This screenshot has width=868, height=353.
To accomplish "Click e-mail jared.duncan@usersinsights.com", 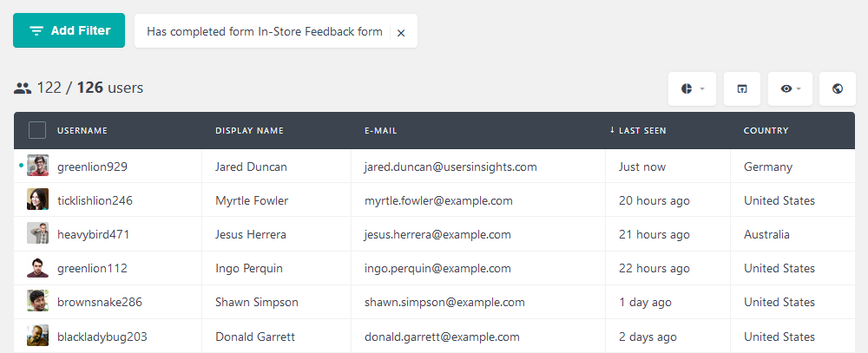I will click(x=450, y=167).
